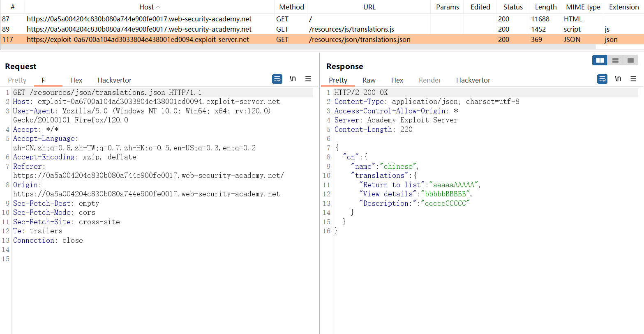Viewport: 644px width, 334px height.
Task: Click the User-Agent header line
Action: tap(142, 115)
